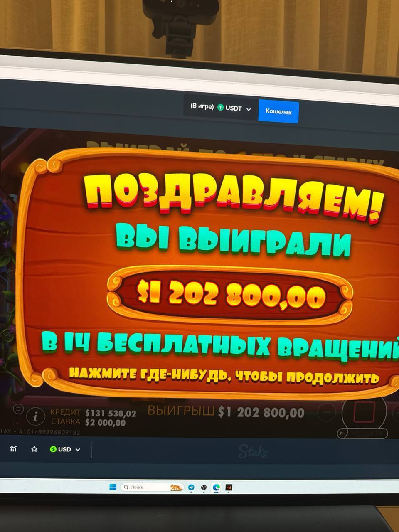Click the Windows Start button

click(x=113, y=487)
